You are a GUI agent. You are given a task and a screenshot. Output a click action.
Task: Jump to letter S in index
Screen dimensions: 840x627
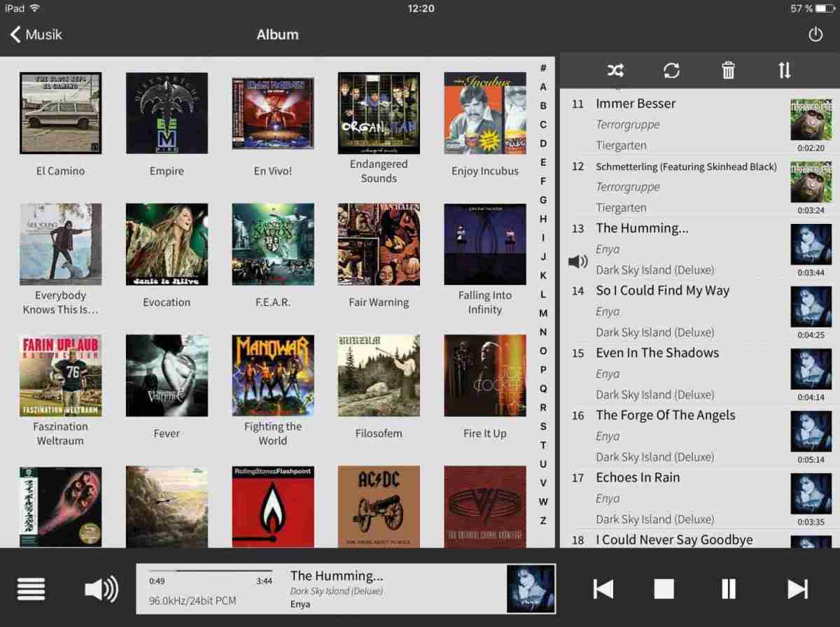tap(543, 426)
